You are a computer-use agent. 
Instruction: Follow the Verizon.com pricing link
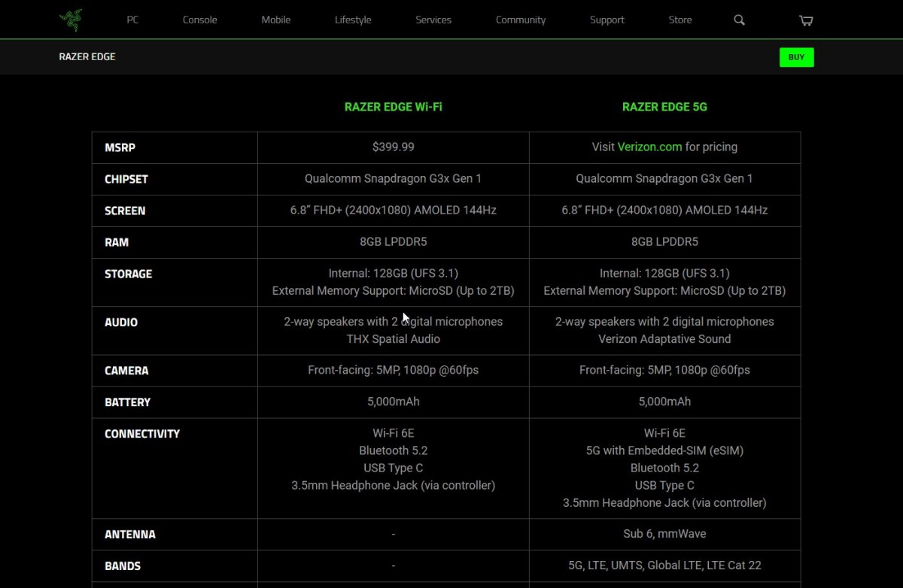point(649,147)
